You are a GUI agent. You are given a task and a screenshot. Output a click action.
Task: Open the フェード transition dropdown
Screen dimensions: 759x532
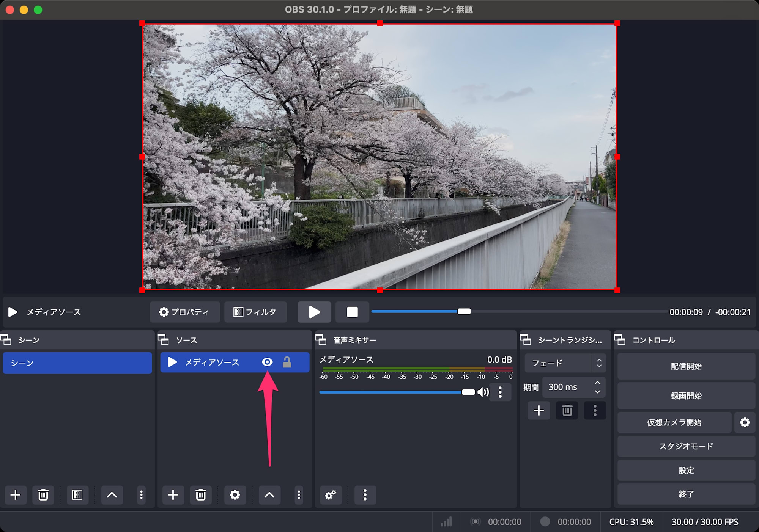(565, 363)
